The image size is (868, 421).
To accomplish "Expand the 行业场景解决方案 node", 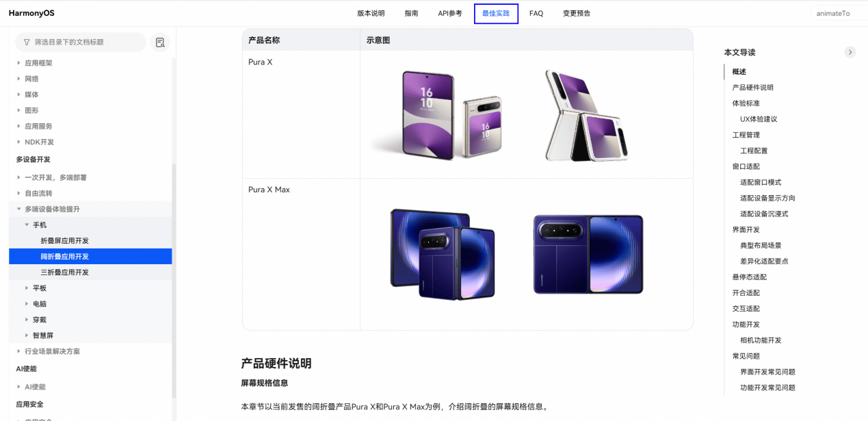I will [x=19, y=351].
